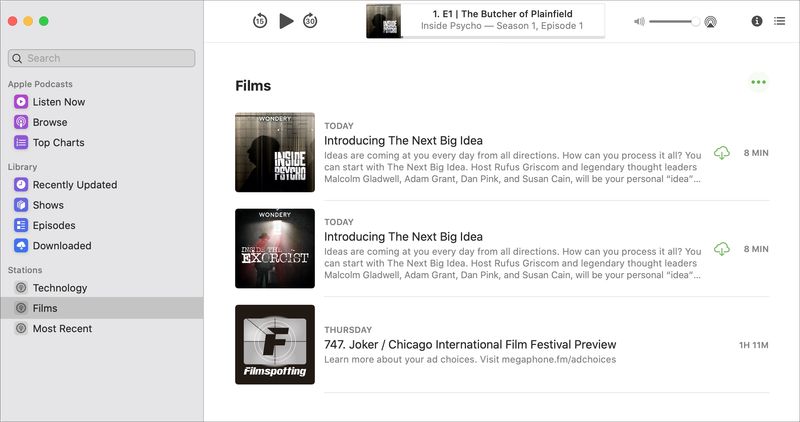Open the Up Next queue list
This screenshot has width=800, height=422.
click(779, 21)
